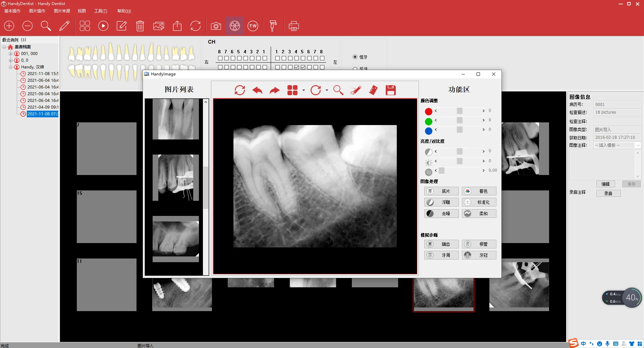The height and width of the screenshot is (348, 644).
Task: Click the 龋齿 caries simulation button
Action: [x=441, y=244]
